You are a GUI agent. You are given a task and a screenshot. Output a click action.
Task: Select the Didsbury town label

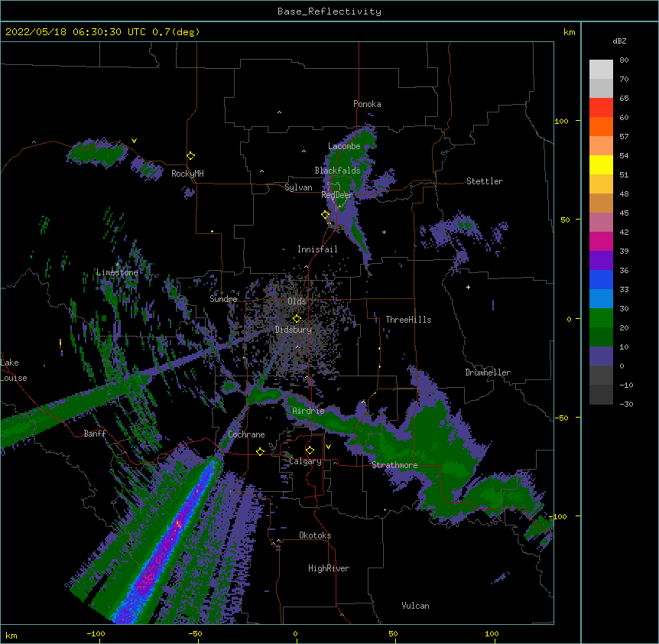click(x=294, y=330)
